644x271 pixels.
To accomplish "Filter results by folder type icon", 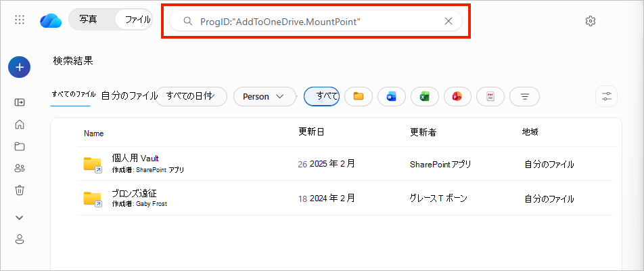I will 359,97.
